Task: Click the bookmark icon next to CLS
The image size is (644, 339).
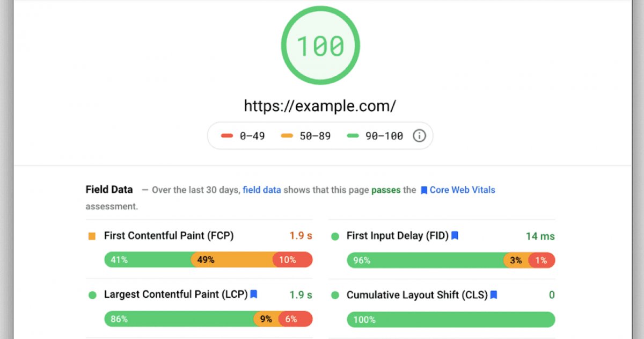Action: [x=495, y=294]
